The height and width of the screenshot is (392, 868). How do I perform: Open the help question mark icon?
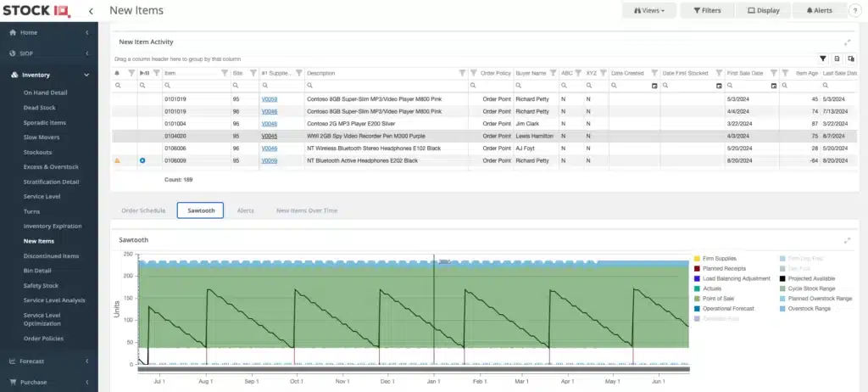[854, 11]
